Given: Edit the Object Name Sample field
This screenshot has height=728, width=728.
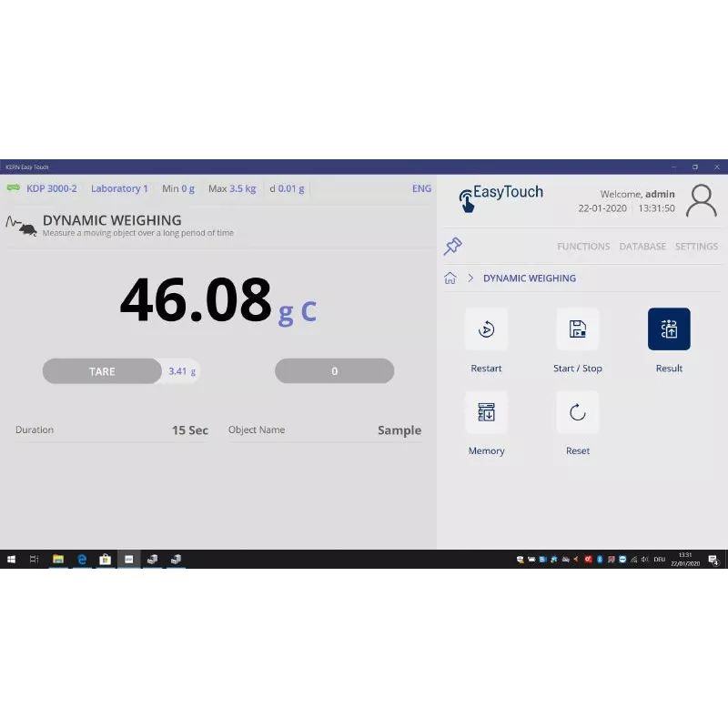Looking at the screenshot, I should pyautogui.click(x=399, y=430).
